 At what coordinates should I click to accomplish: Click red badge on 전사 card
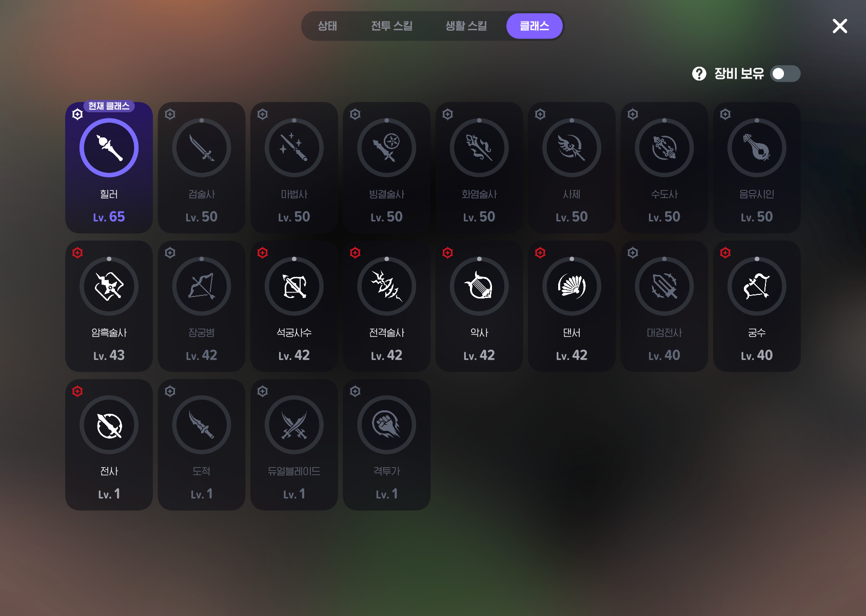77,391
